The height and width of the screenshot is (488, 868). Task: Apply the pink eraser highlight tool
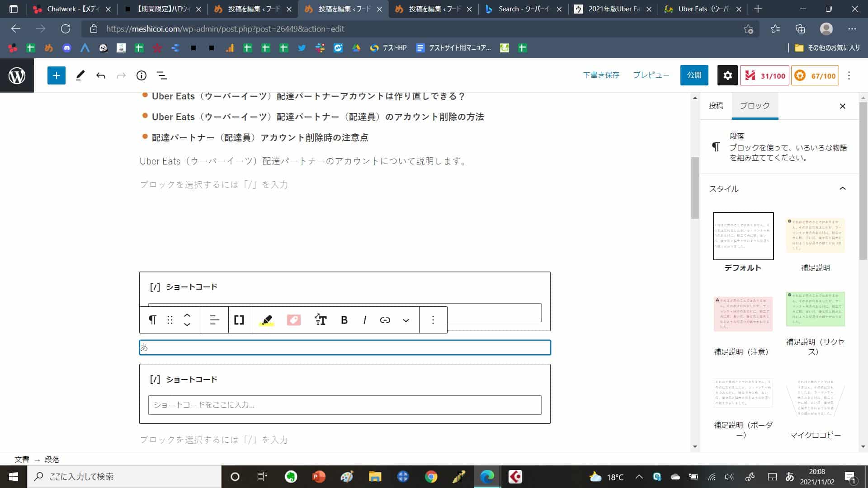coord(294,320)
